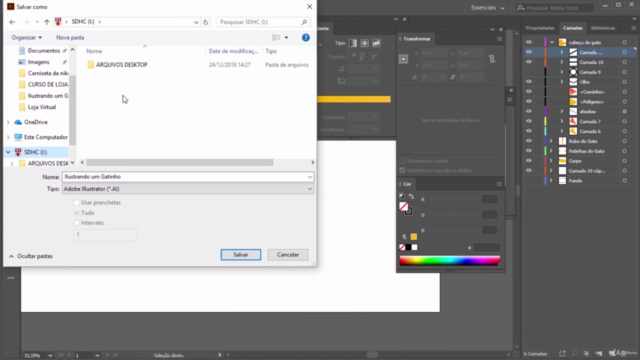
Task: Hide the cabeça do gato layer
Action: (x=529, y=42)
